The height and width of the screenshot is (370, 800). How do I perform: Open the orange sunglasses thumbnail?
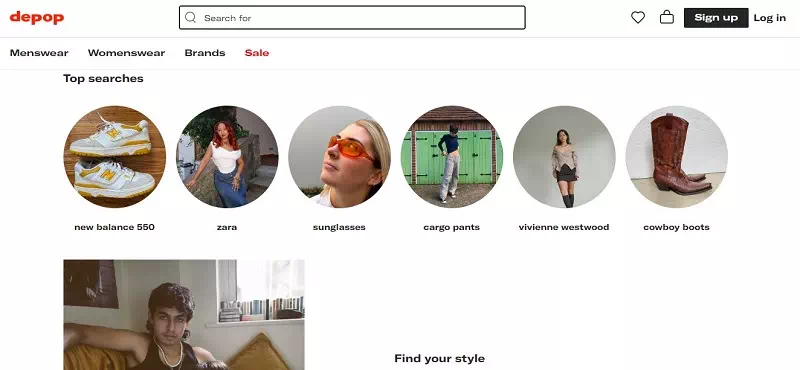339,157
